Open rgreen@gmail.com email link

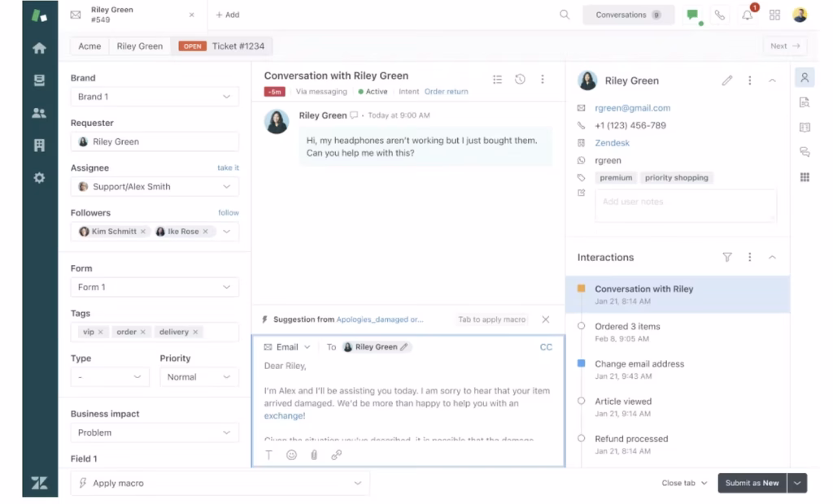click(x=632, y=108)
